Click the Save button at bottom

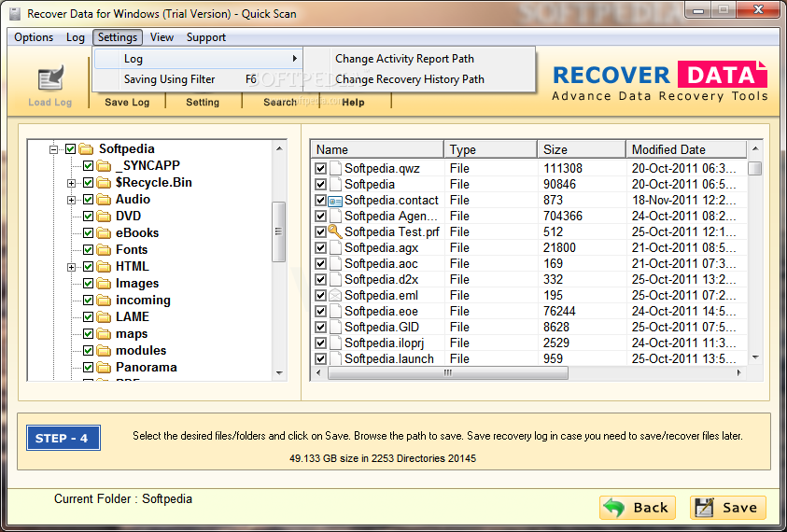point(728,508)
